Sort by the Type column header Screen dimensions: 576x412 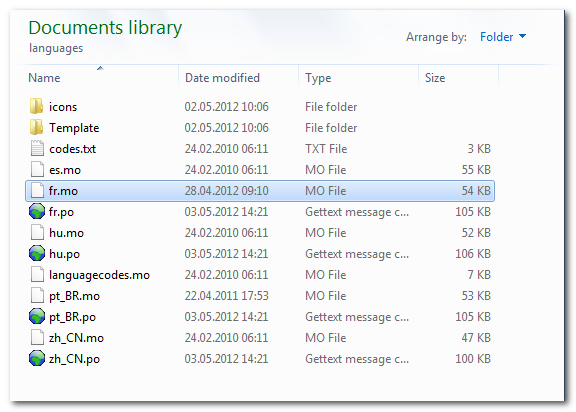point(318,78)
